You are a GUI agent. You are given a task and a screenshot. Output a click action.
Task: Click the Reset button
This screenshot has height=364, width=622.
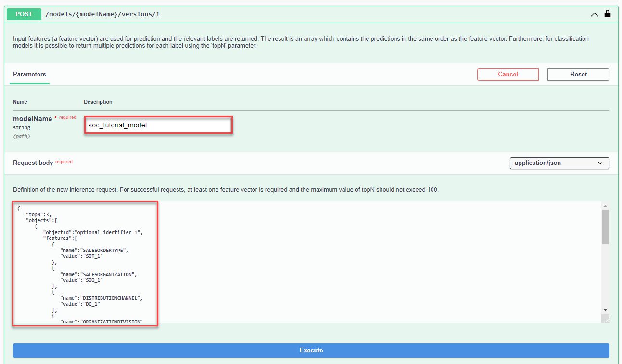[x=578, y=75]
